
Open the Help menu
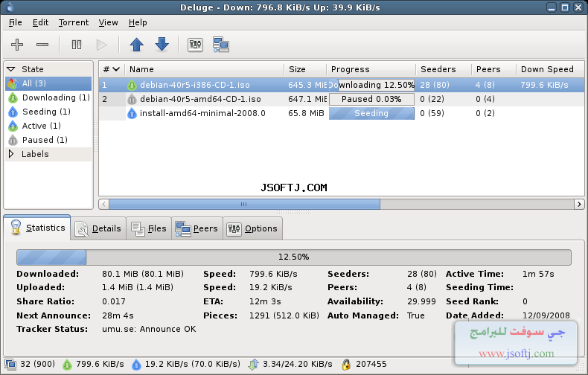(138, 22)
